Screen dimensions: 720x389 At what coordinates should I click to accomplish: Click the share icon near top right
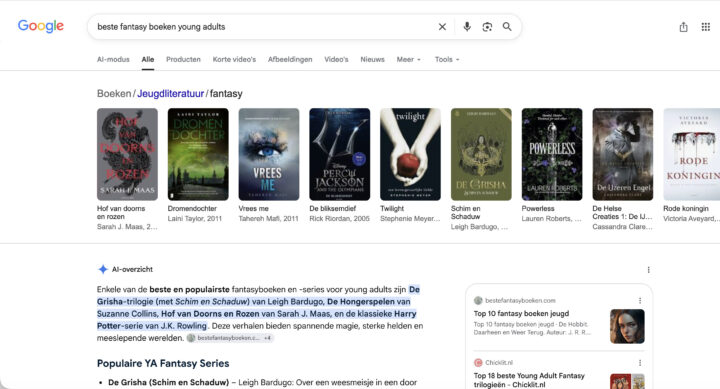(684, 27)
